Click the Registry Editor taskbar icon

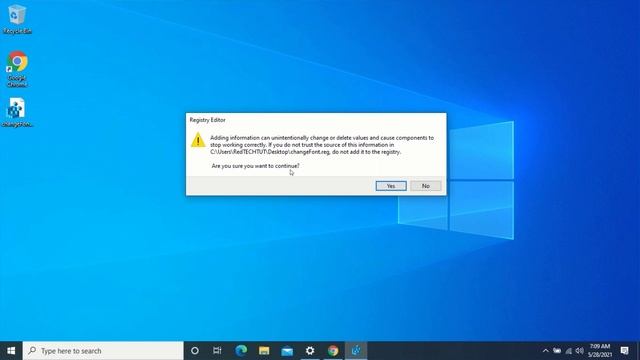(x=356, y=351)
